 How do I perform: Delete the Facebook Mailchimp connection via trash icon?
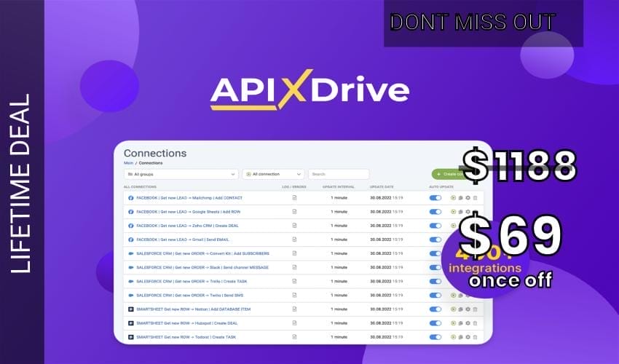coord(476,198)
